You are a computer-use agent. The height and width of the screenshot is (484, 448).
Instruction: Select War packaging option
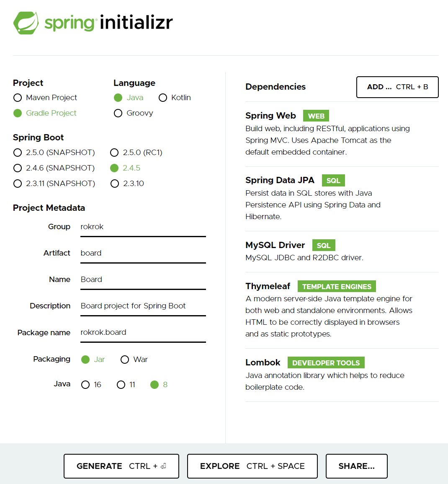point(125,360)
